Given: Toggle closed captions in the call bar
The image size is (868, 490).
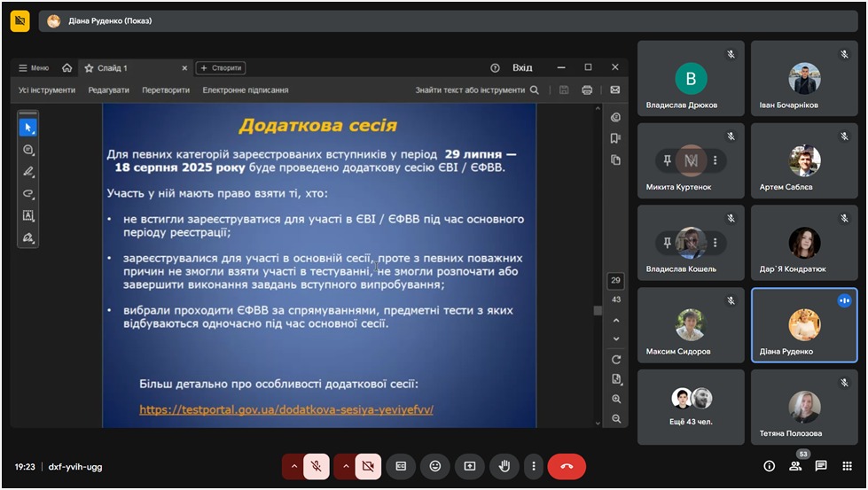Looking at the screenshot, I should 401,466.
